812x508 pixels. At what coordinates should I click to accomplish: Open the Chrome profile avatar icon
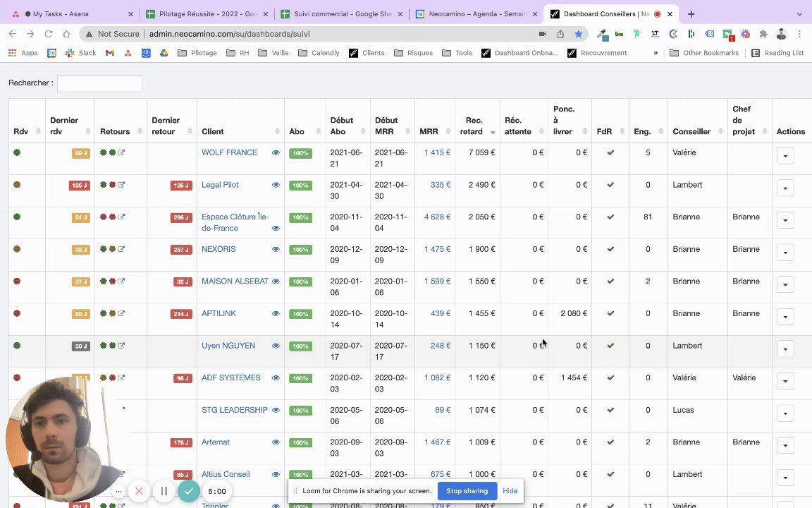[782, 34]
